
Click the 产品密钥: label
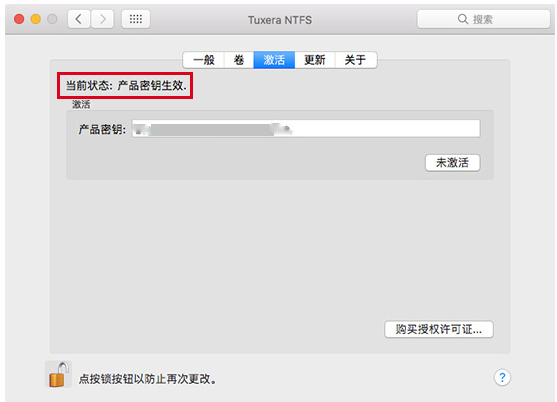click(102, 129)
